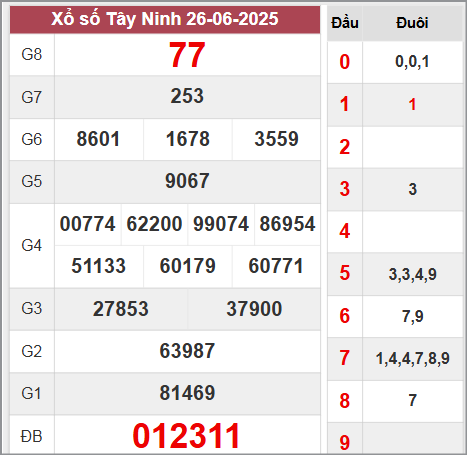Click the G6 number 8601
The width and height of the screenshot is (467, 455).
point(98,139)
